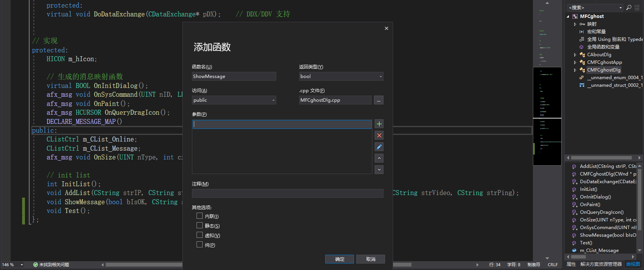The image size is (644, 270).
Task: Click the icon beside 全局 Using 别名和 Typedef
Action: click(x=582, y=39)
